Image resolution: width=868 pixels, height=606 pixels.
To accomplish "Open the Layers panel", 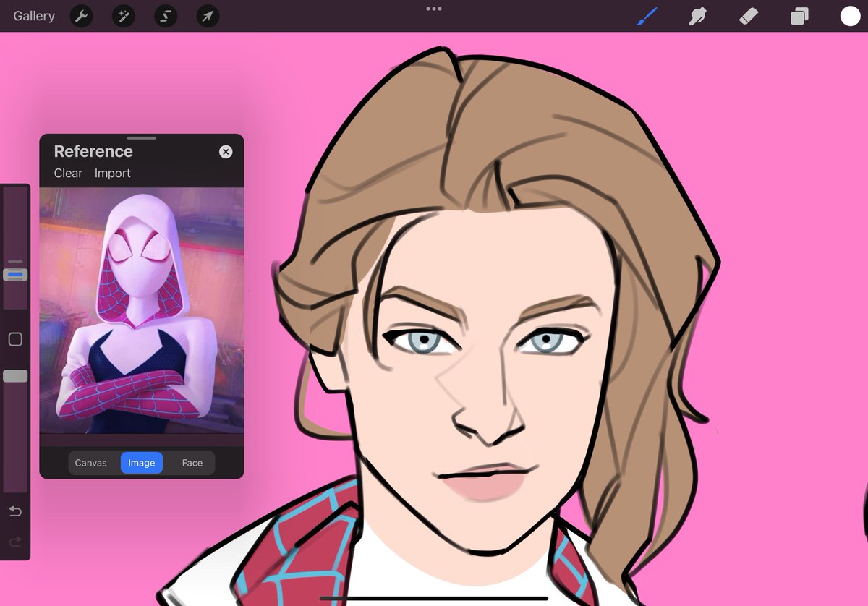I will [799, 16].
